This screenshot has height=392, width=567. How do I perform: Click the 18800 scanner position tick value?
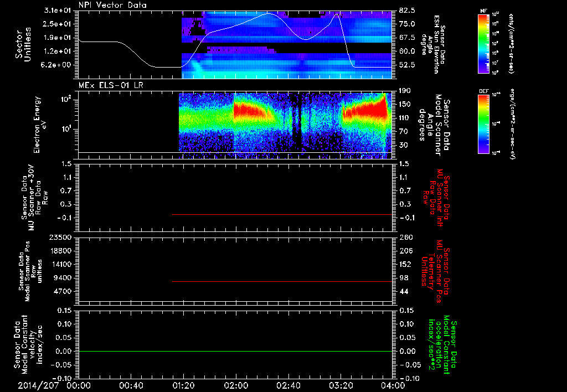60,251
